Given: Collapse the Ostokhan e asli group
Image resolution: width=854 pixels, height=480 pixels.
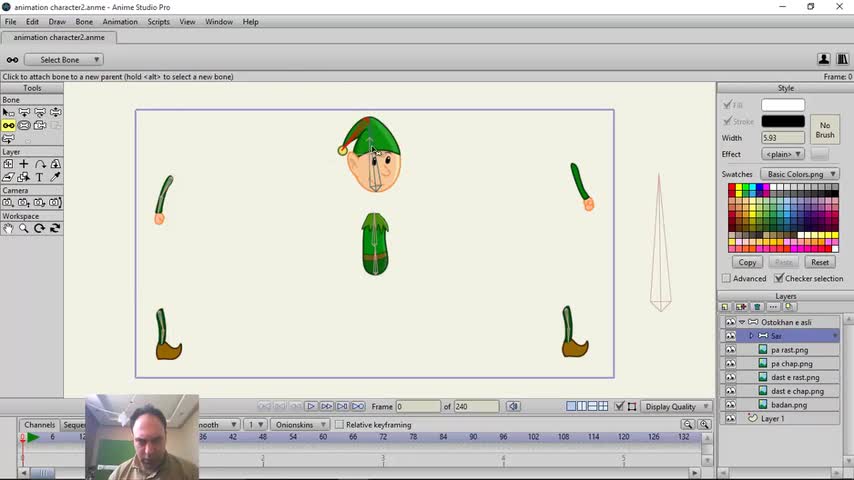Looking at the screenshot, I should tap(742, 322).
